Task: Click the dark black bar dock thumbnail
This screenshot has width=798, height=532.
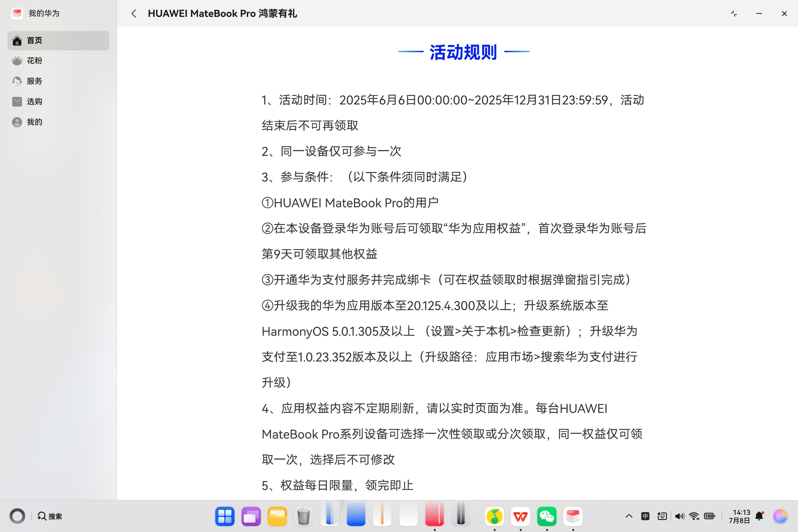Action: (461, 514)
